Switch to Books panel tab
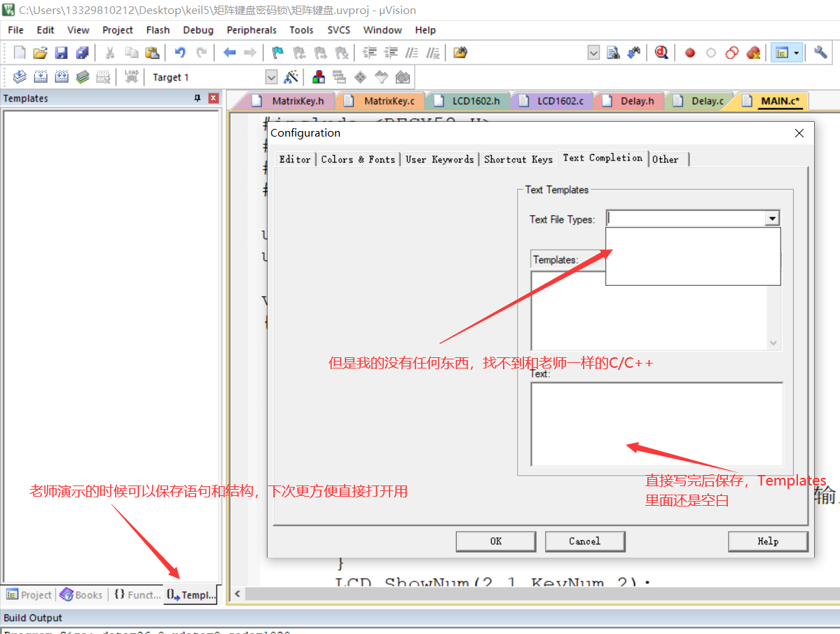 click(x=81, y=595)
